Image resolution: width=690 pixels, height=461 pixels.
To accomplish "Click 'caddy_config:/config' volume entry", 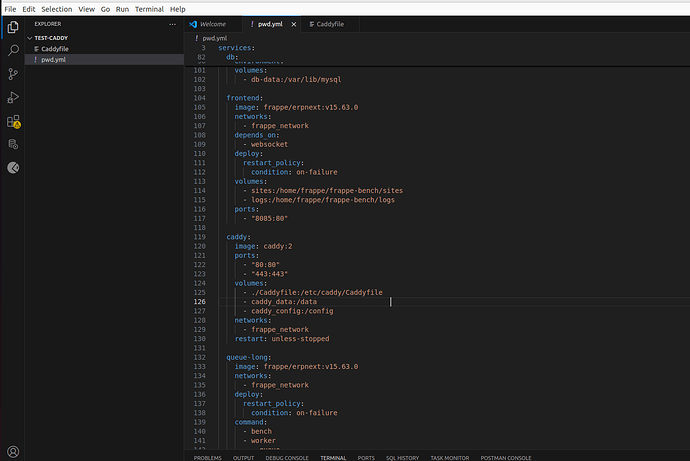I will [292, 311].
